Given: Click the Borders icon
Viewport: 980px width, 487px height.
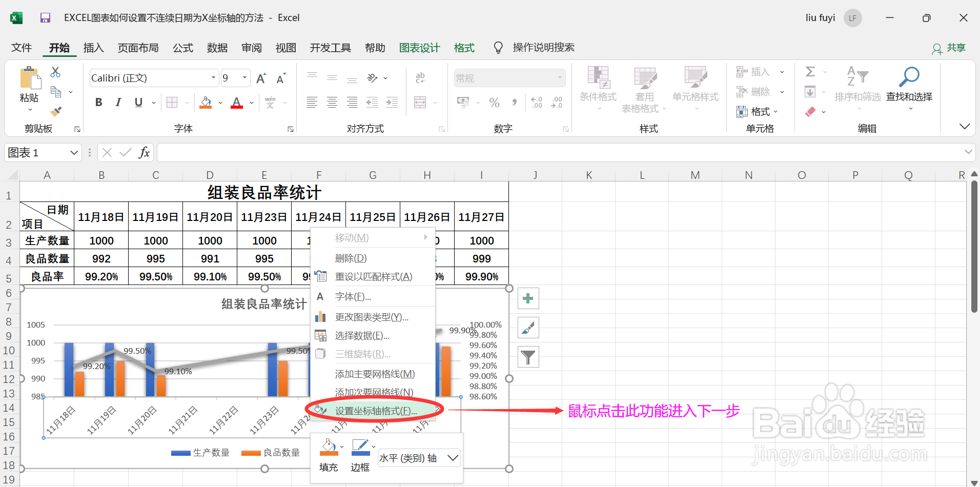Looking at the screenshot, I should [x=172, y=103].
